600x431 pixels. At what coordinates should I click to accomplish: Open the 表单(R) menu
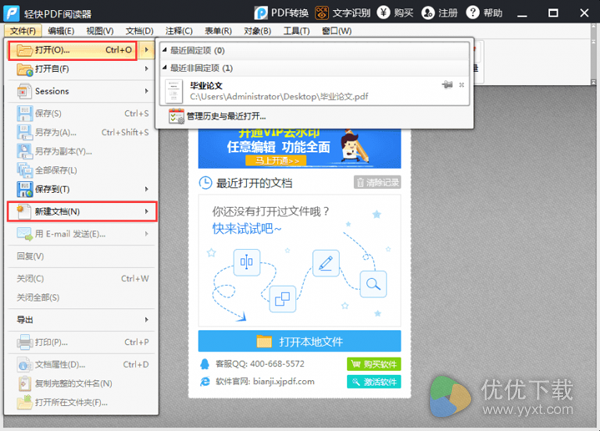pos(218,31)
